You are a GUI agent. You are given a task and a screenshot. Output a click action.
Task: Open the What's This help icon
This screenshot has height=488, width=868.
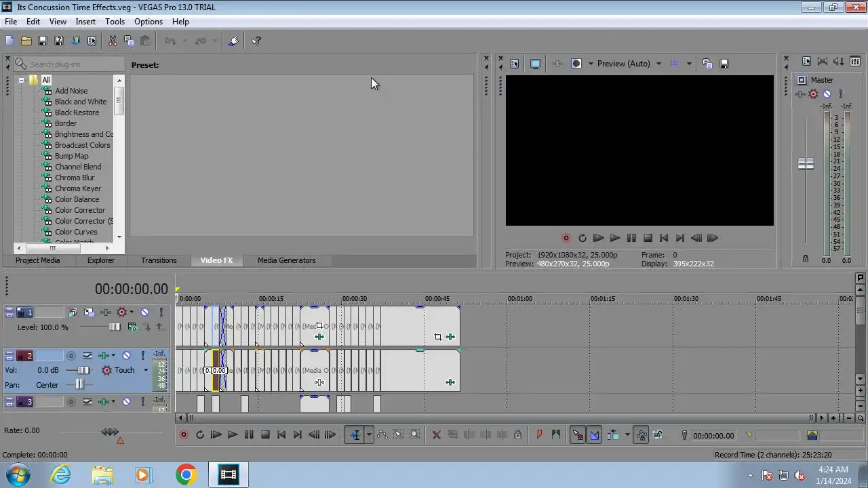(256, 41)
